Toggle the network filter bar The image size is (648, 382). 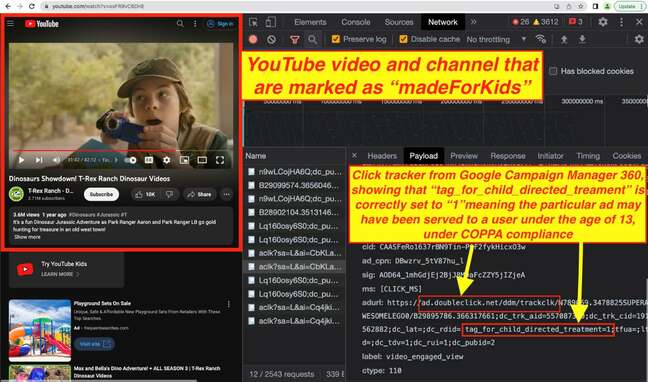295,40
